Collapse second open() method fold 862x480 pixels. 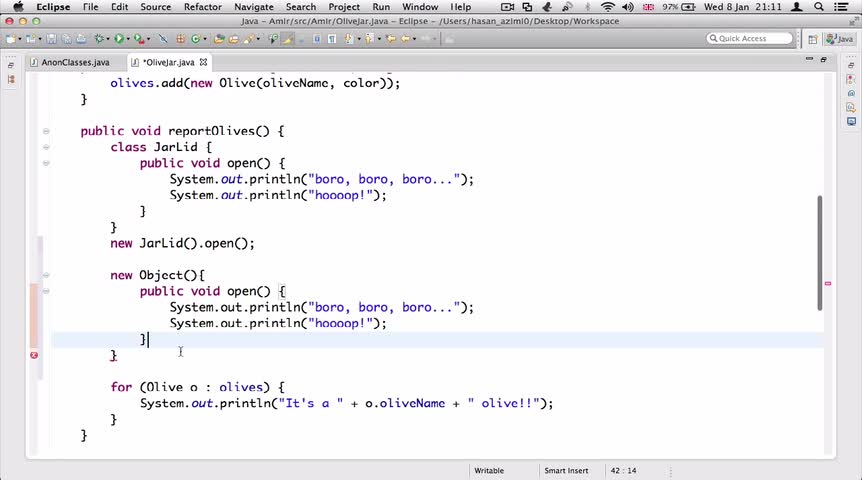click(46, 291)
